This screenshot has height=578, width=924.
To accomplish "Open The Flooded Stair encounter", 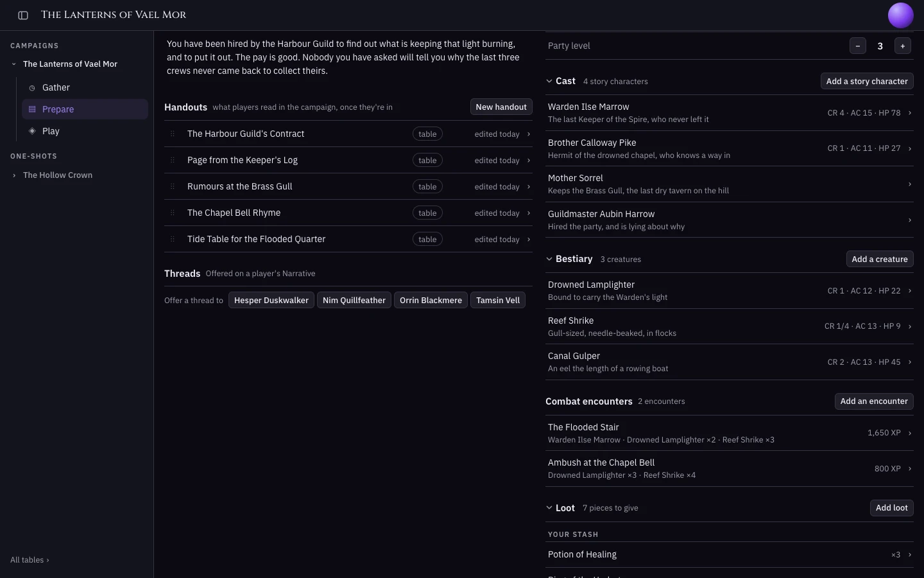I will [x=730, y=433].
